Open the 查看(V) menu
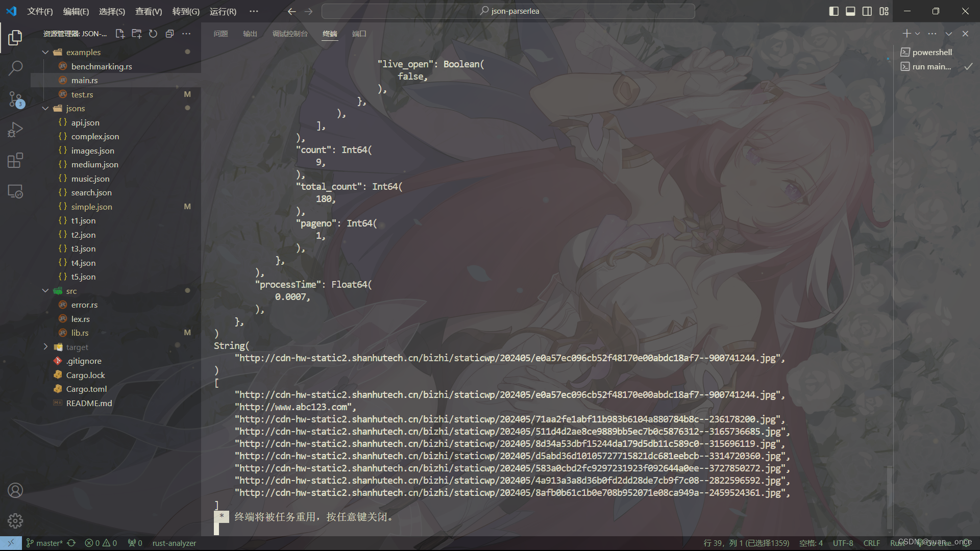Screen dimensions: 980x551 (149, 11)
